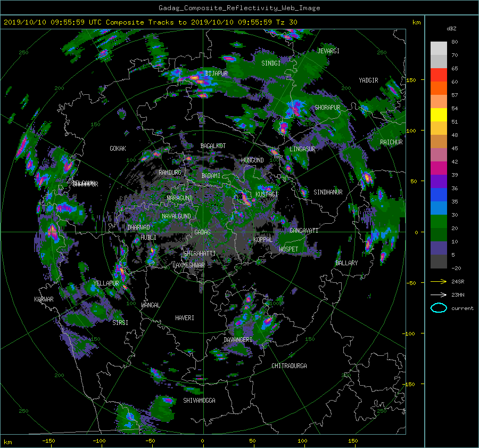Click the BIJAPUR city label
Viewport: 479px width, 448px height.
click(x=216, y=74)
